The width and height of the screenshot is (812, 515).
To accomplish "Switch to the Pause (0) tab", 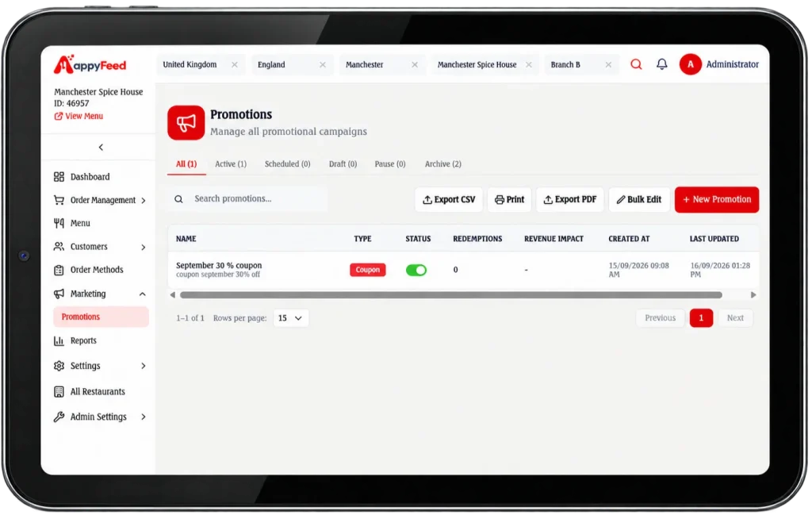I will (x=390, y=164).
